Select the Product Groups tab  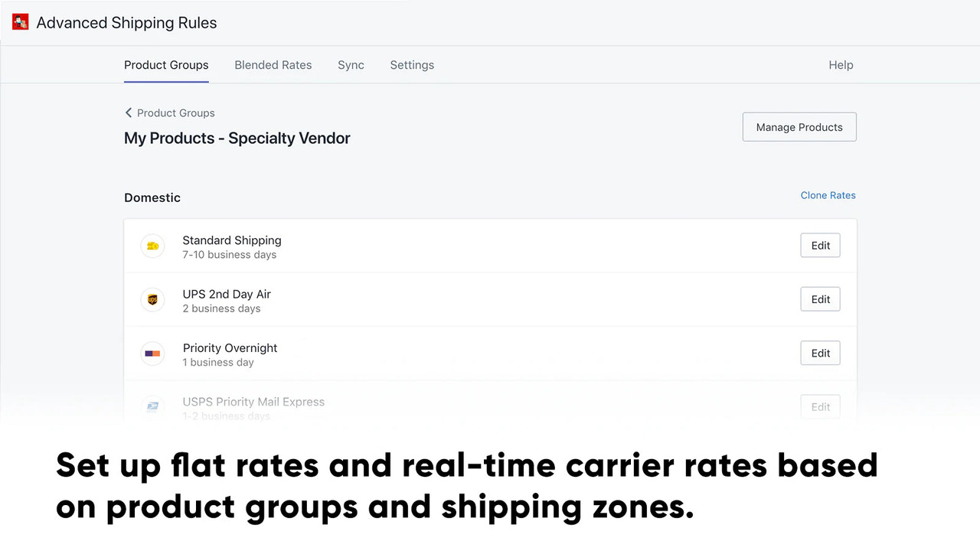pyautogui.click(x=166, y=65)
